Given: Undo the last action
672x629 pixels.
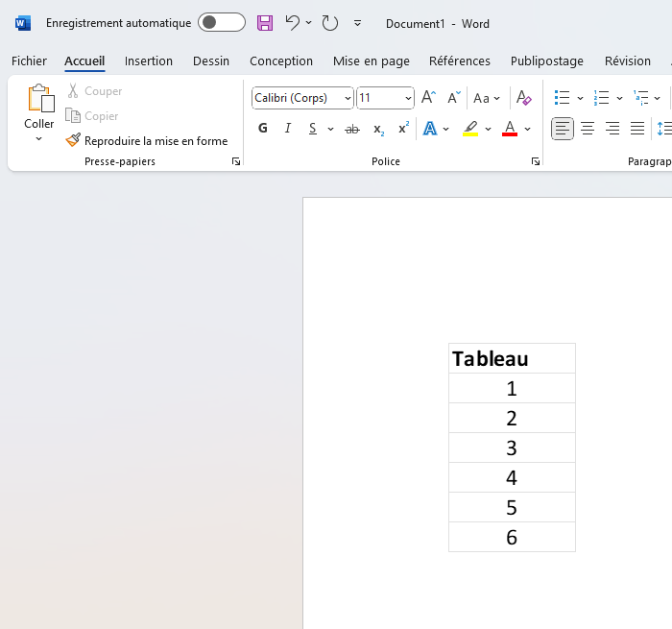Looking at the screenshot, I should point(292,23).
